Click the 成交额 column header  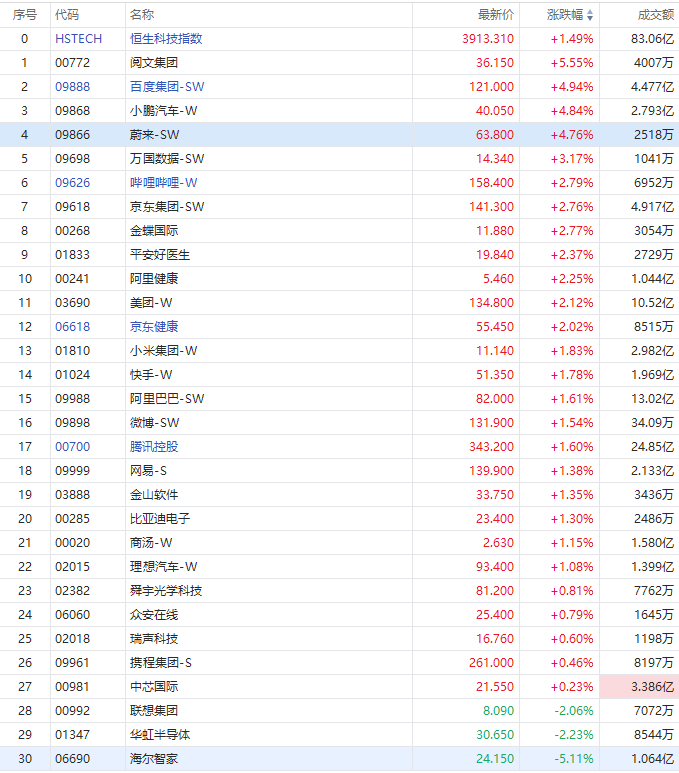pyautogui.click(x=656, y=15)
